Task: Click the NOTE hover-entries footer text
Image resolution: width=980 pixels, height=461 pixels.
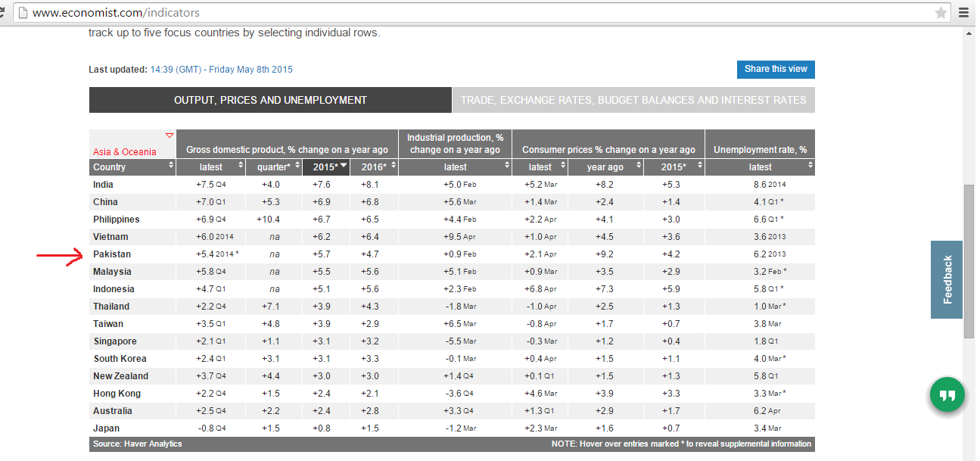Action: click(x=681, y=444)
